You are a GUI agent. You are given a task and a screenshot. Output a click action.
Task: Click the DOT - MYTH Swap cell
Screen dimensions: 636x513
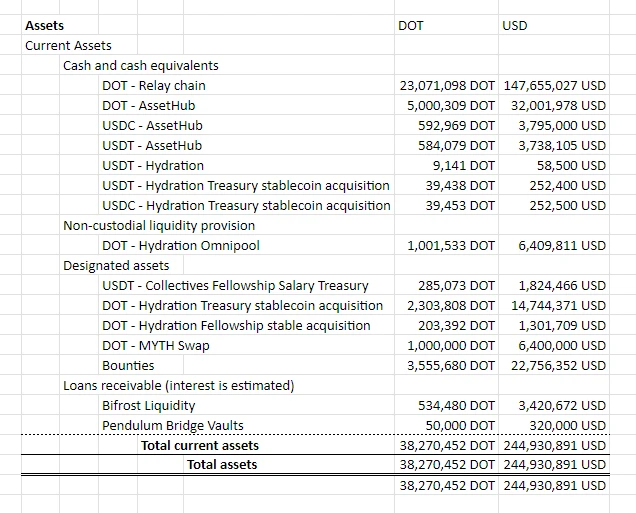155,345
